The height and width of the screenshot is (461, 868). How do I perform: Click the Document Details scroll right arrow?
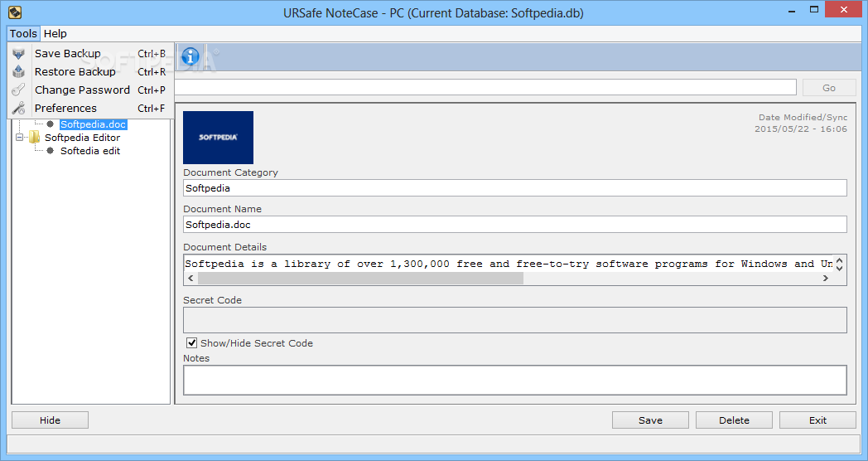826,278
